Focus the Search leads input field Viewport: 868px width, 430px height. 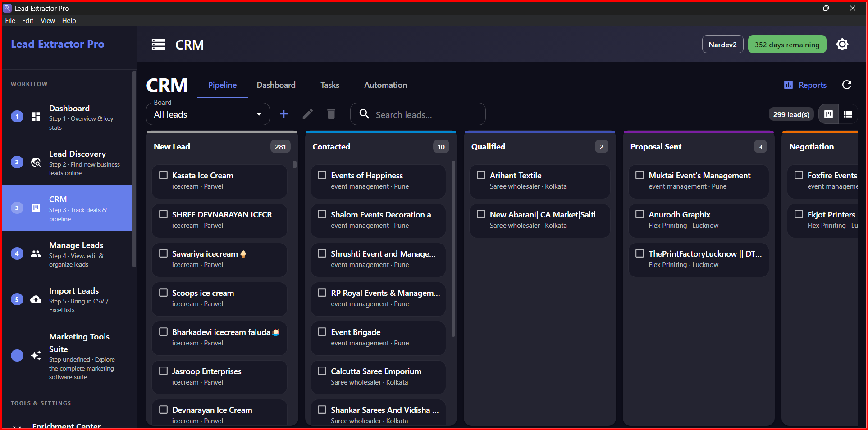coord(418,114)
